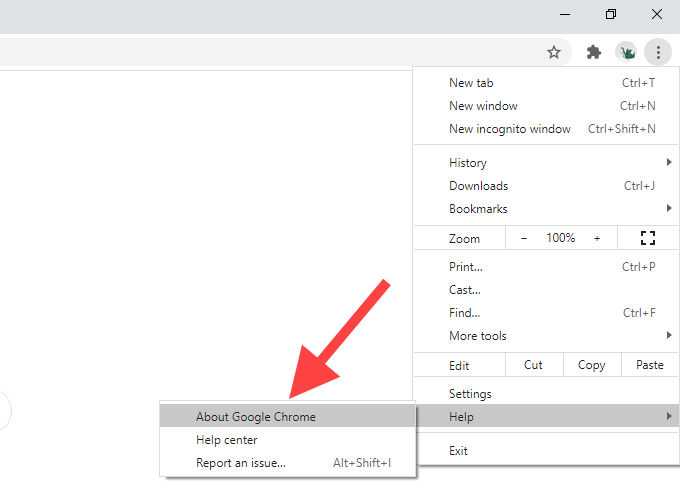Image resolution: width=680 pixels, height=496 pixels.
Task: Open Help center
Action: 287,440
